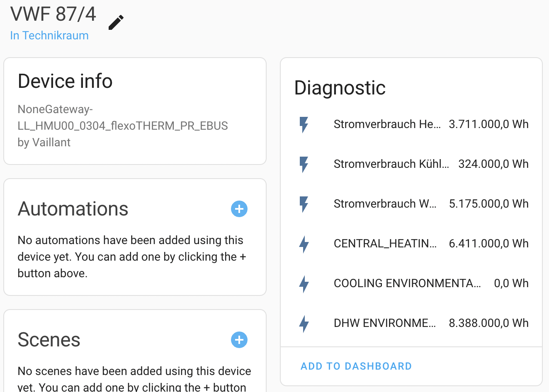Click the lightning icon beside Stromverbrauch Heizung
The width and height of the screenshot is (549, 392).
pyautogui.click(x=304, y=124)
